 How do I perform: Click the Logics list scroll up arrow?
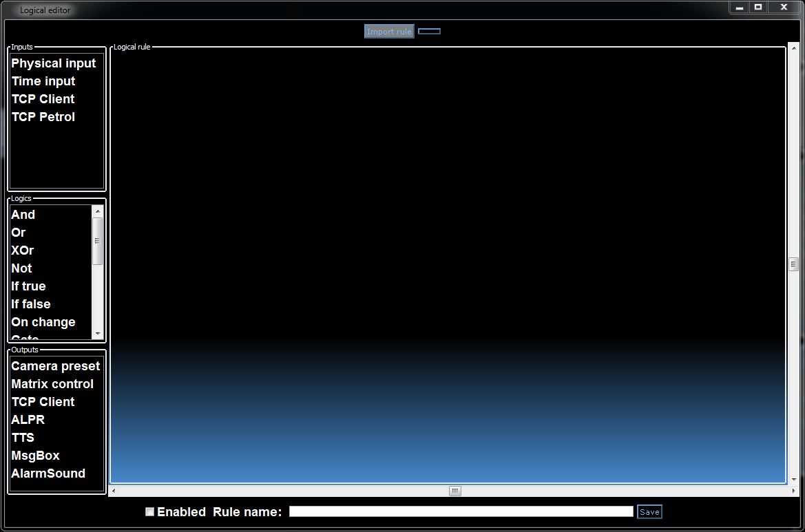click(97, 210)
